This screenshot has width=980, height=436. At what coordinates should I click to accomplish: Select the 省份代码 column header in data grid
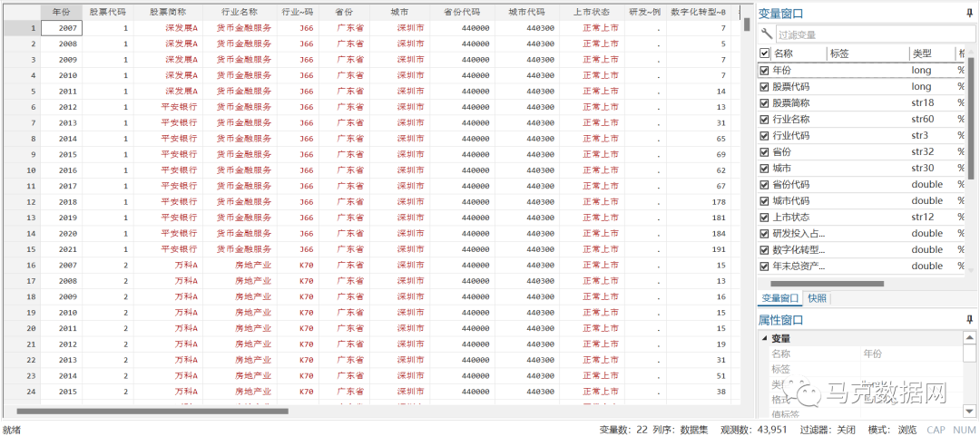click(x=462, y=12)
